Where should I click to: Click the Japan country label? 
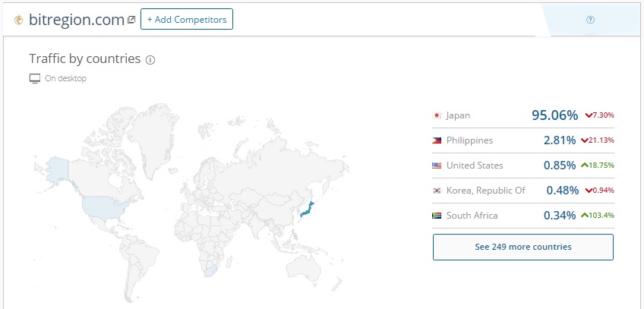coord(459,115)
